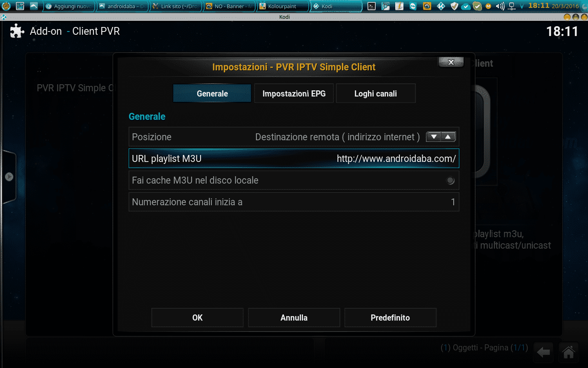Select next Posizione option with up arrow

tap(448, 137)
